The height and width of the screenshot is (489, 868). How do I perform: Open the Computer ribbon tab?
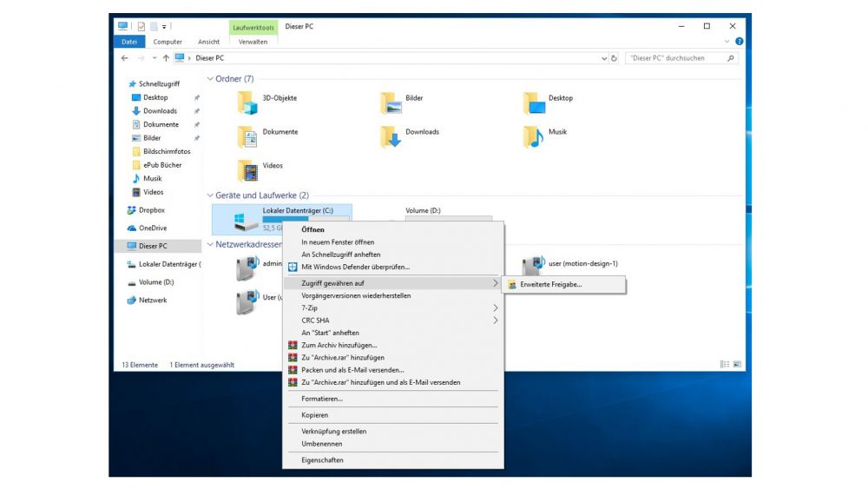[168, 42]
